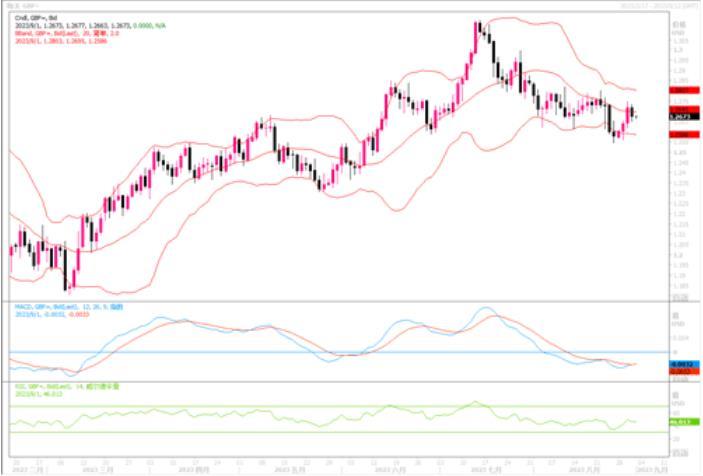Click the black current price label 1.2673
703x476 pixels.
[649, 117]
